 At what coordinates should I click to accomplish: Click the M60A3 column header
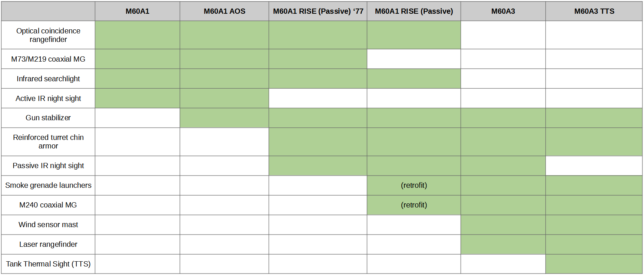pos(503,11)
